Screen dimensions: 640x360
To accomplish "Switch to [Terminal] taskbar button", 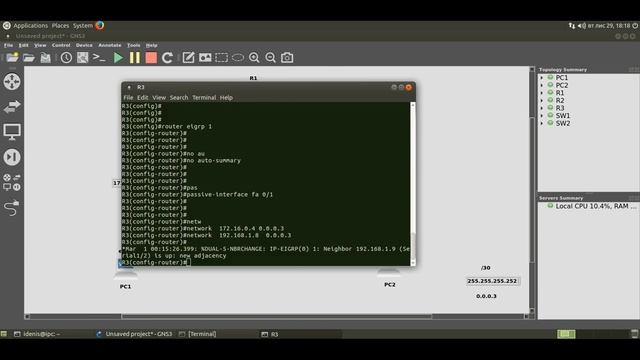I will [198, 334].
